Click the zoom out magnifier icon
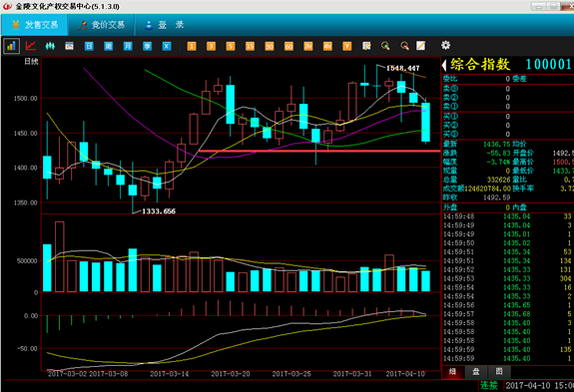Image resolution: width=574 pixels, height=392 pixels. coord(404,46)
